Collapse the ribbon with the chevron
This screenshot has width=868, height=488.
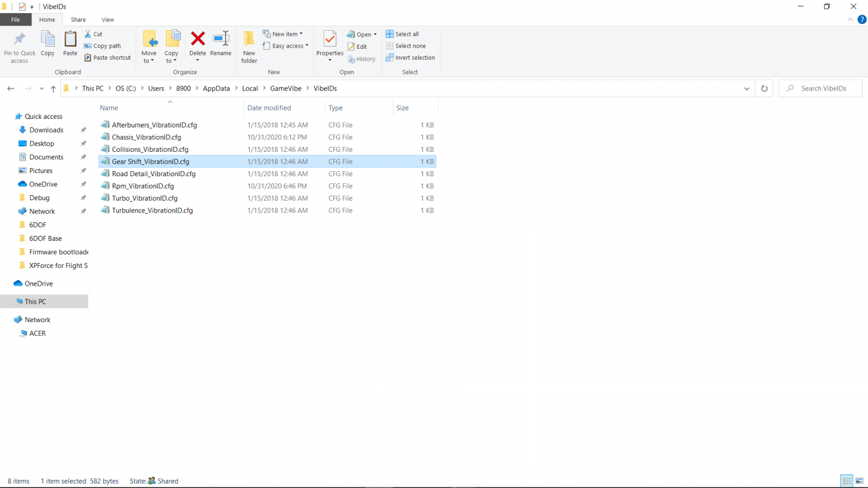[x=850, y=20]
